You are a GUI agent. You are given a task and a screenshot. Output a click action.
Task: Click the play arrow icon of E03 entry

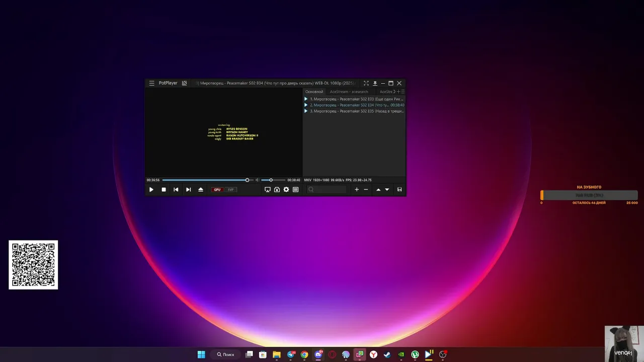[306, 99]
